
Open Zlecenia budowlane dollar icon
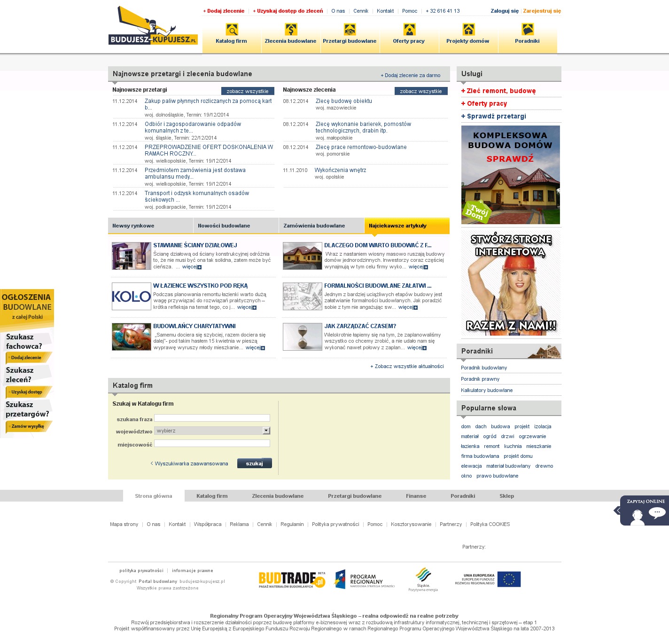point(291,30)
